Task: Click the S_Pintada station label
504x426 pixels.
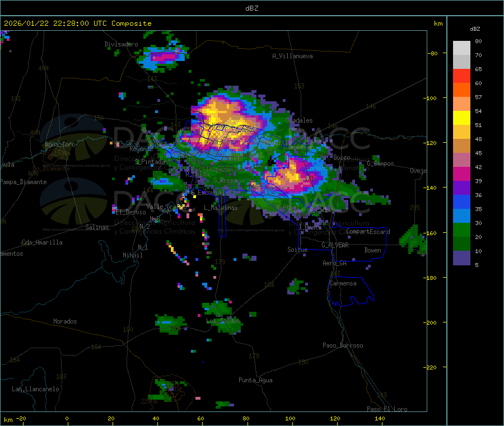Action: point(150,162)
